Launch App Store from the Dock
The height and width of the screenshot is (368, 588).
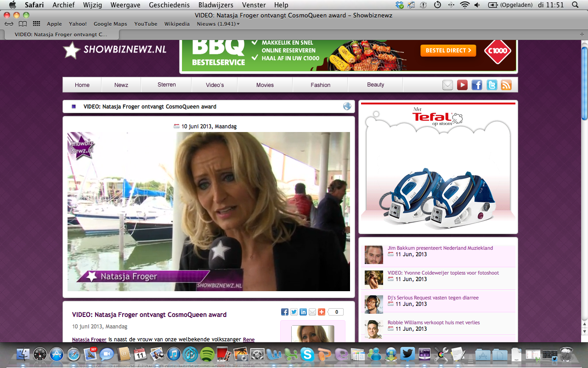click(57, 354)
